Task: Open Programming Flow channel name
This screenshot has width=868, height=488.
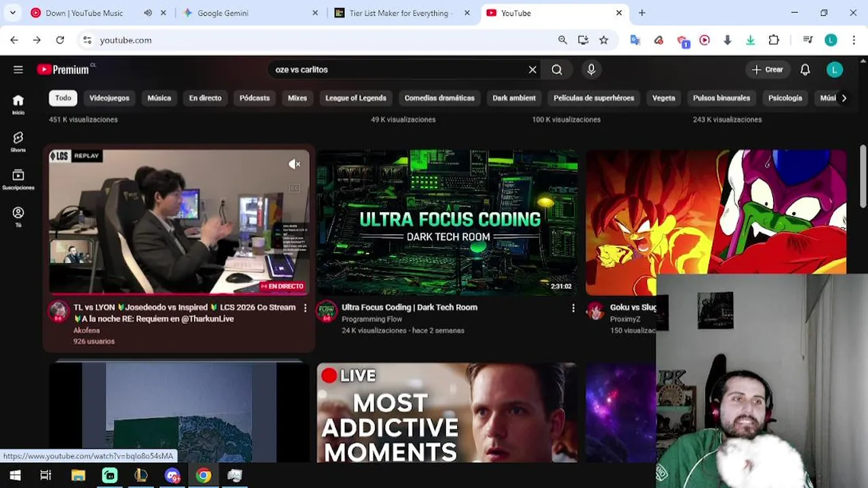Action: click(x=372, y=319)
